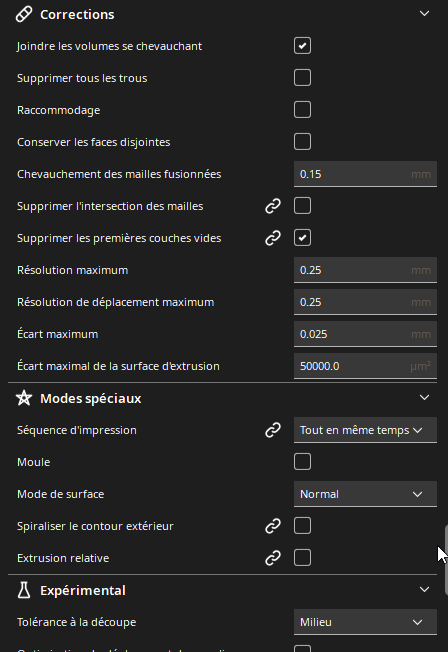Screen dimensions: 448x652
Task: Click link icon beside Extrusion relative
Action: click(273, 558)
